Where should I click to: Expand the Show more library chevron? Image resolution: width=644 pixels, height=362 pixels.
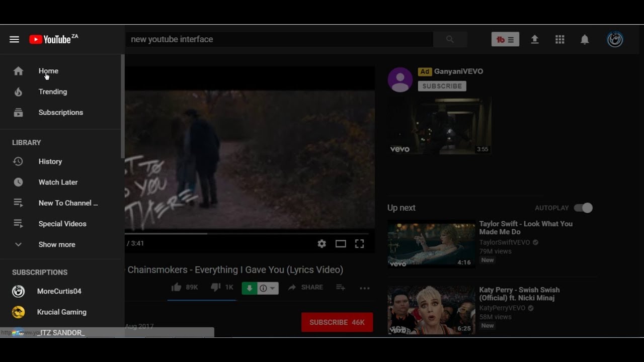point(18,244)
